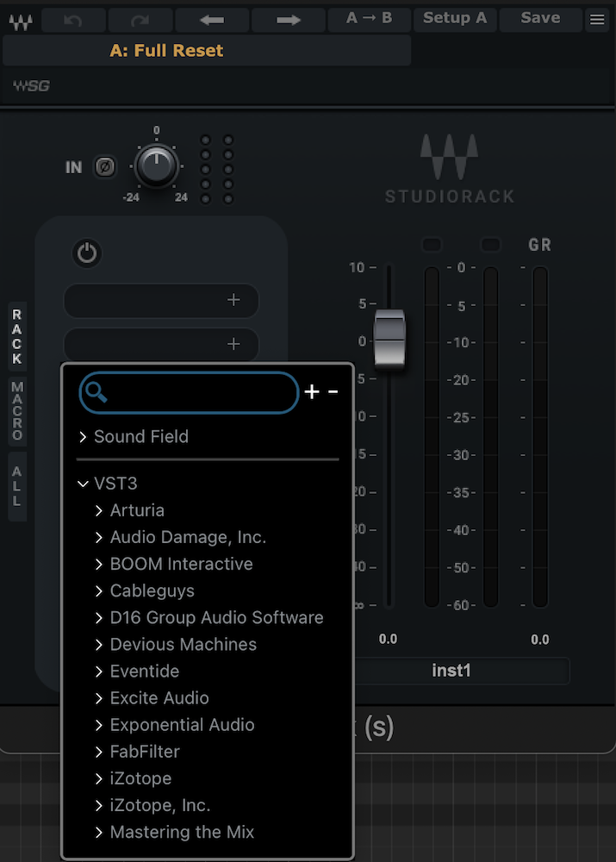The height and width of the screenshot is (862, 616).
Task: Click the right output meter clip indicator
Action: click(x=491, y=245)
